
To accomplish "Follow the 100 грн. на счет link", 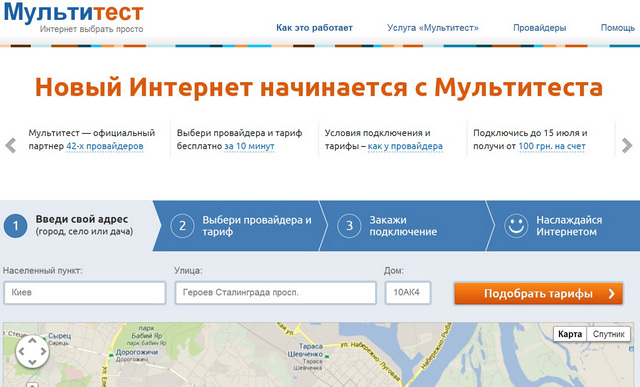I will (x=552, y=146).
